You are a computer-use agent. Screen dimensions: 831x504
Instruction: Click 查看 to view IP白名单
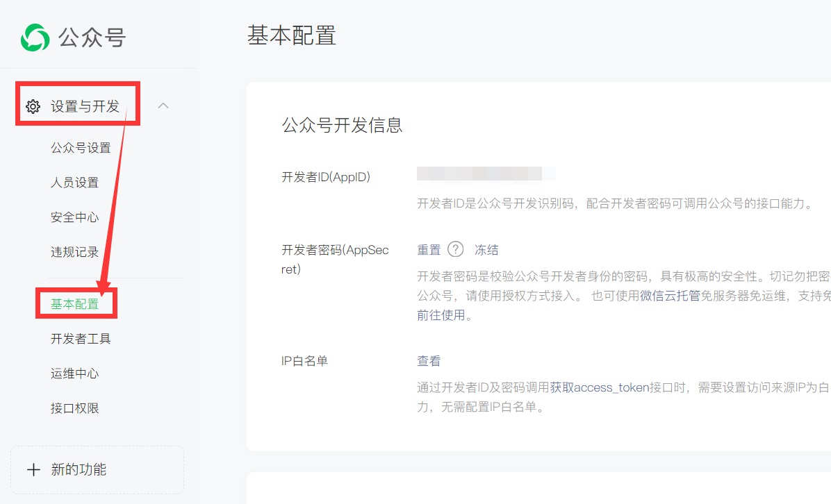(x=429, y=361)
